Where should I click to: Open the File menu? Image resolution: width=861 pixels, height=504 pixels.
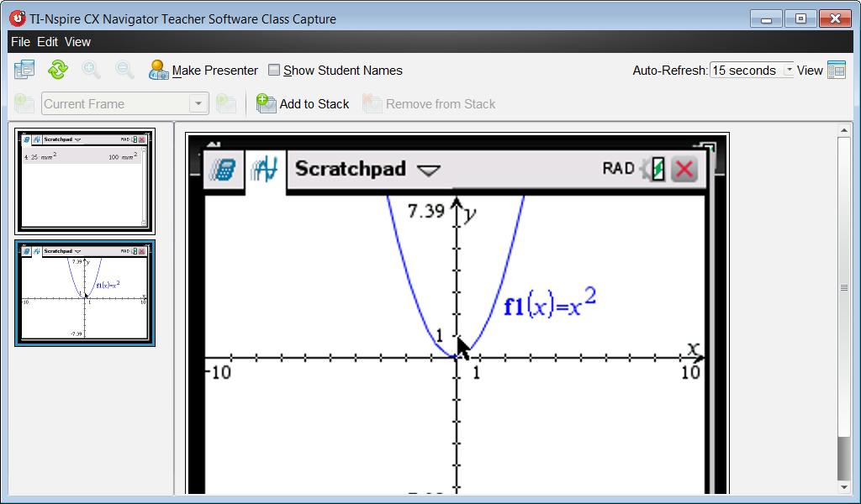coord(20,42)
